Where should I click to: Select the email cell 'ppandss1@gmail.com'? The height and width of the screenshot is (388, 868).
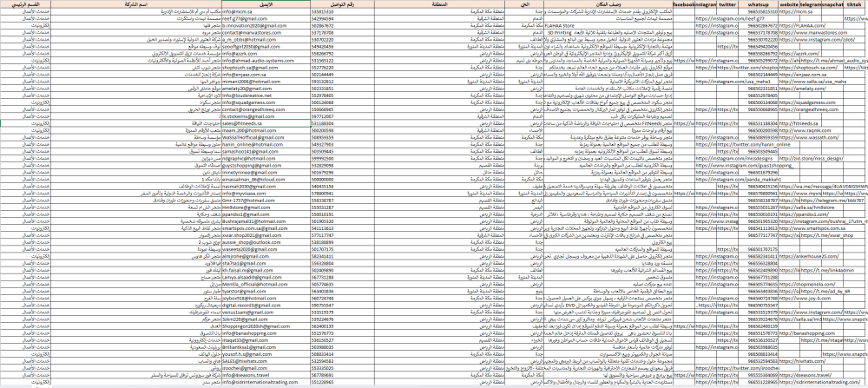coord(266,214)
